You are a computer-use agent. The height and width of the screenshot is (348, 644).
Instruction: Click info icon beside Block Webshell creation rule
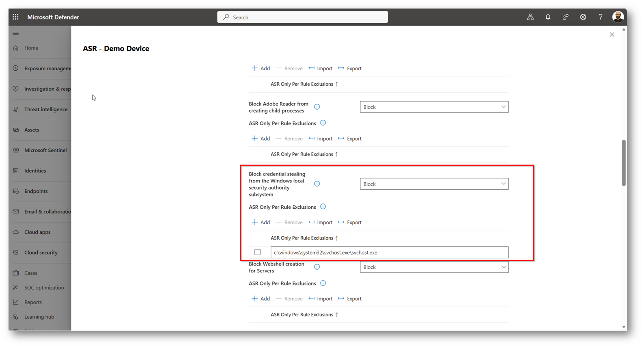click(317, 267)
